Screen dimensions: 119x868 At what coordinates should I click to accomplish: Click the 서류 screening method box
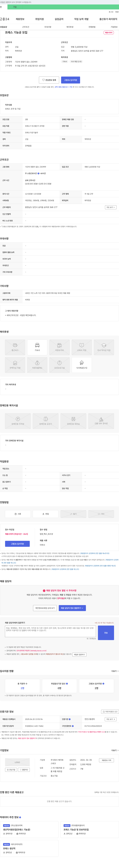(x=18, y=514)
